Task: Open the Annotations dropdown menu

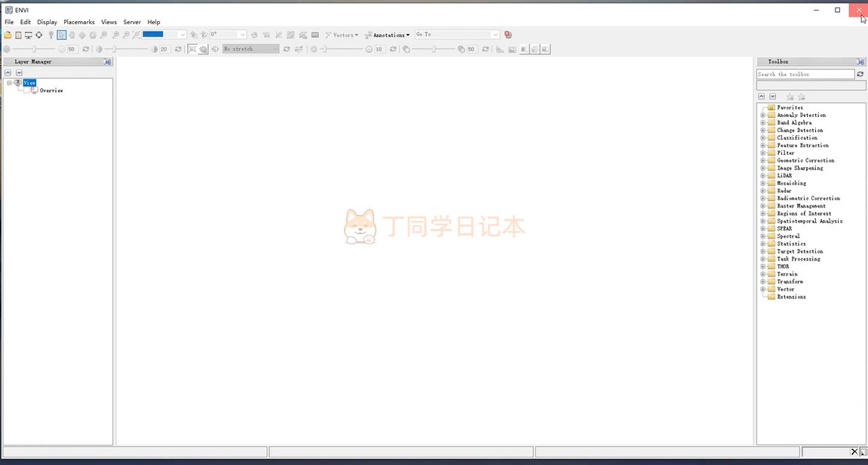Action: [387, 35]
